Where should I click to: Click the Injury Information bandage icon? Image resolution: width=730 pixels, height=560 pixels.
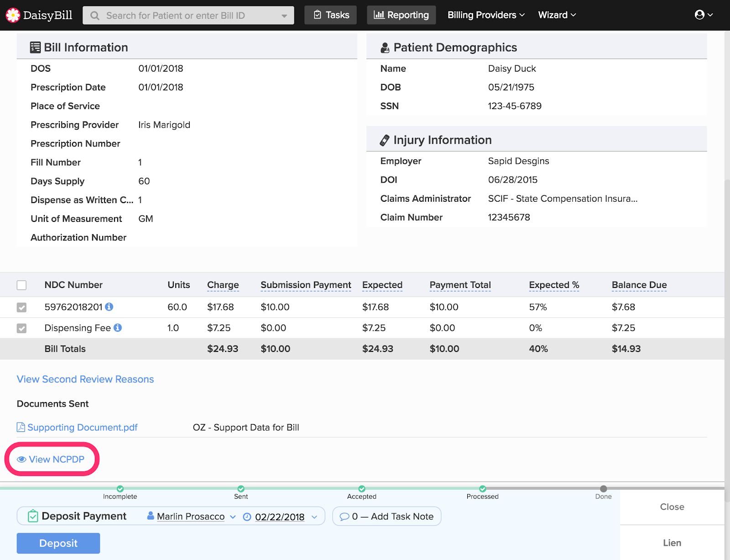click(385, 140)
